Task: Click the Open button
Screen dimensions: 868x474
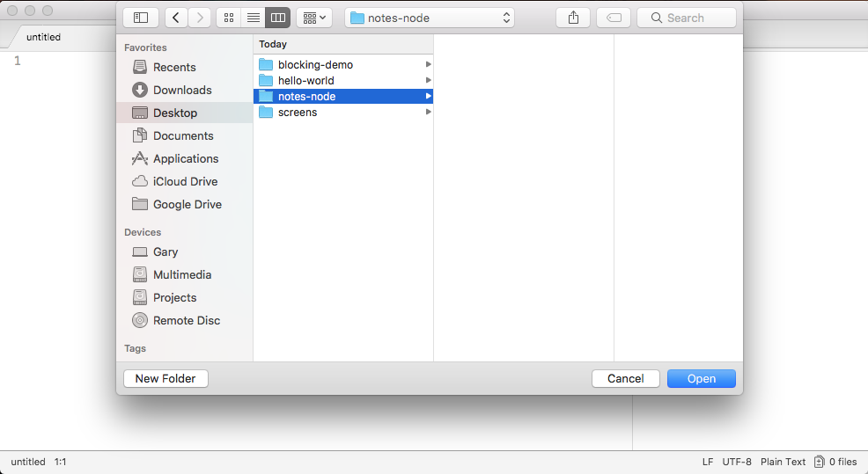Action: pyautogui.click(x=702, y=378)
